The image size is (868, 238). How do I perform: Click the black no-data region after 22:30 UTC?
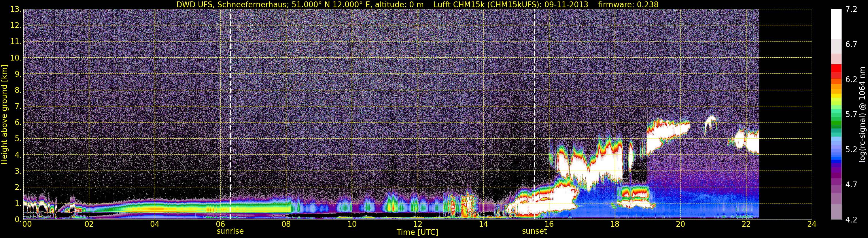[x=785, y=114]
